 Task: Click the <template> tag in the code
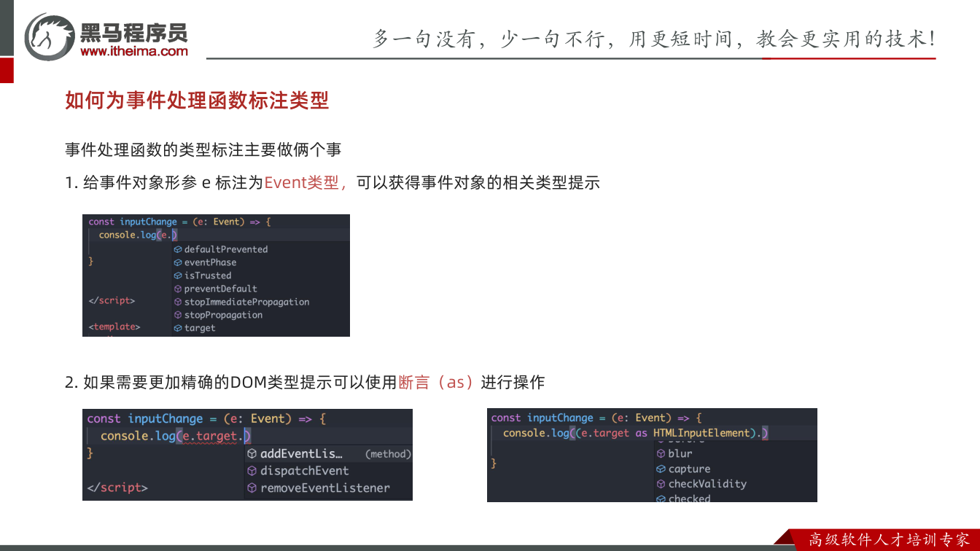[114, 327]
